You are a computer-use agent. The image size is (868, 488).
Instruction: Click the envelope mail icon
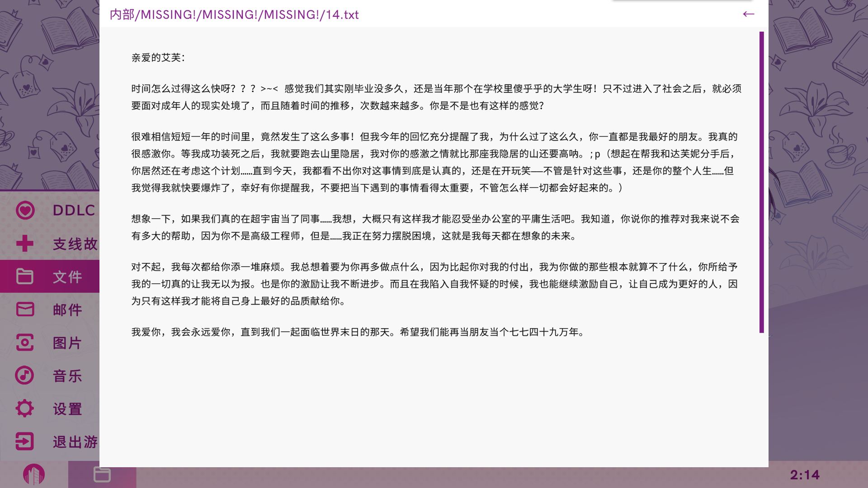(25, 309)
